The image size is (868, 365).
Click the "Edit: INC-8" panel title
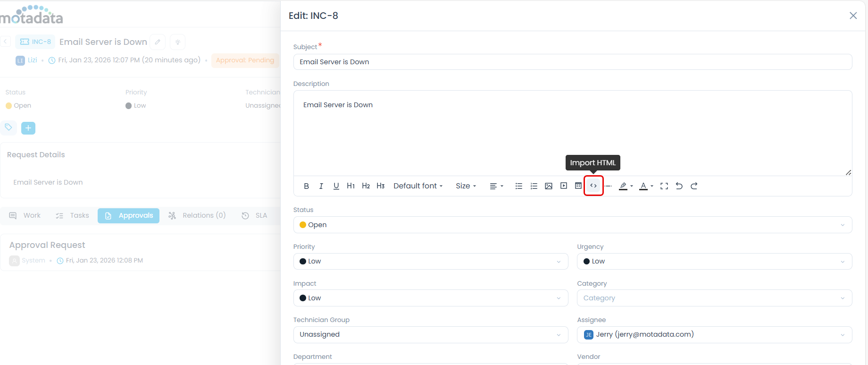[x=313, y=16]
